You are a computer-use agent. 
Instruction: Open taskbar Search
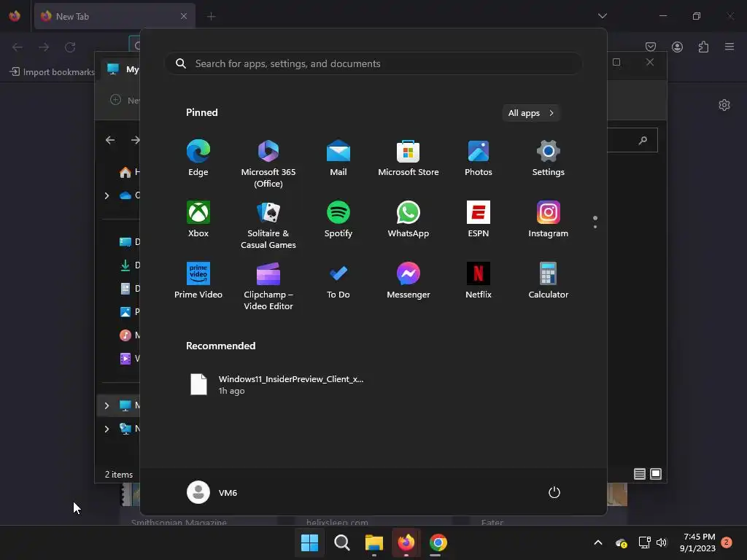click(x=341, y=542)
